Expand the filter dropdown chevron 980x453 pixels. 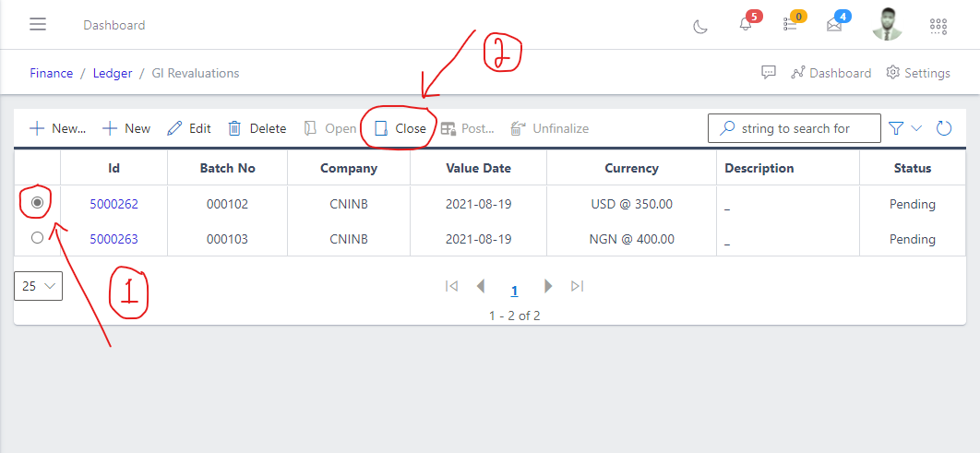[916, 128]
